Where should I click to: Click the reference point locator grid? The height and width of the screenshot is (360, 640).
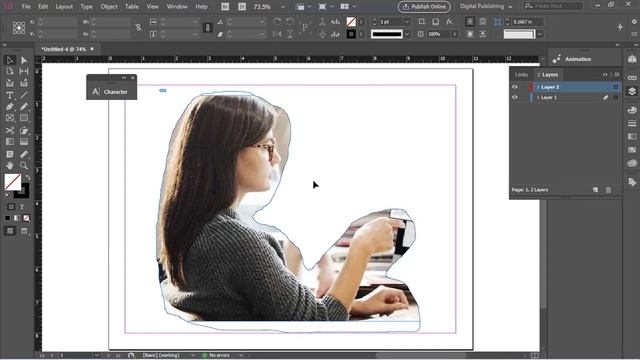click(x=19, y=28)
